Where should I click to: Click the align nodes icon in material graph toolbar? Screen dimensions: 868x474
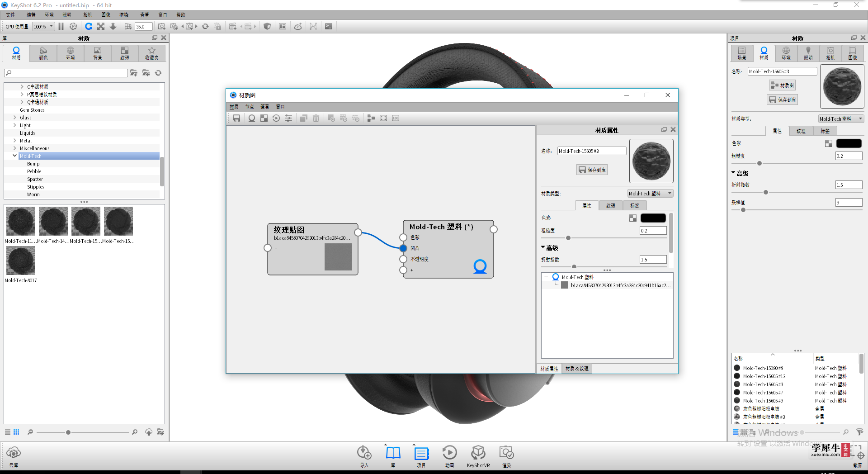tap(371, 118)
